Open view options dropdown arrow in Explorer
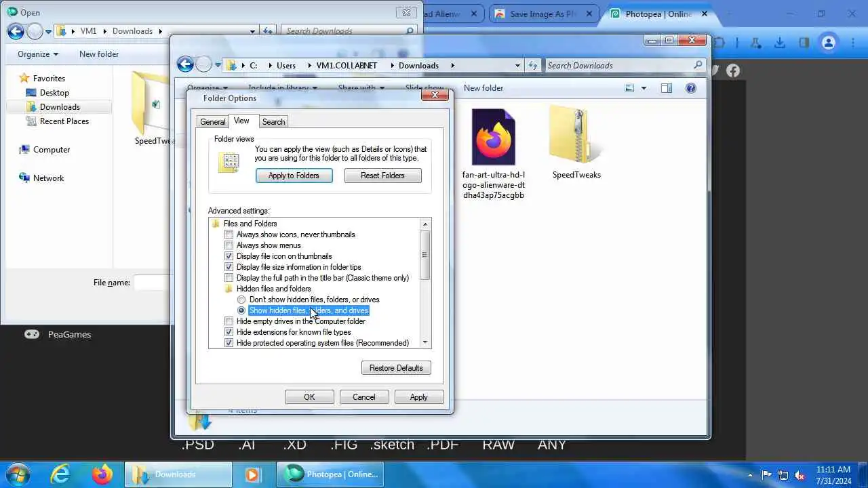 coord(644,88)
